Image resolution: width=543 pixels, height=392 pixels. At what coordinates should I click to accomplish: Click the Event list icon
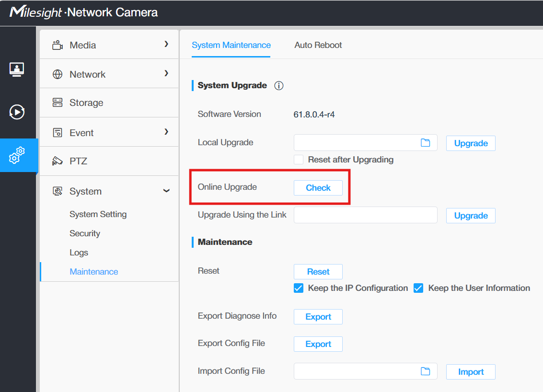coord(58,133)
